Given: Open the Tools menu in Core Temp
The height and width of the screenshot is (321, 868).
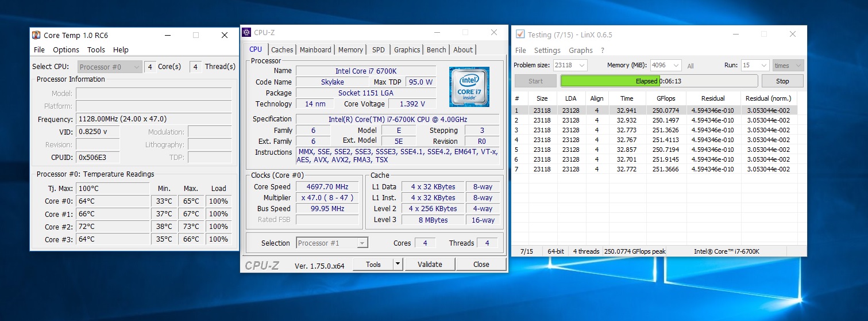Looking at the screenshot, I should coord(96,49).
